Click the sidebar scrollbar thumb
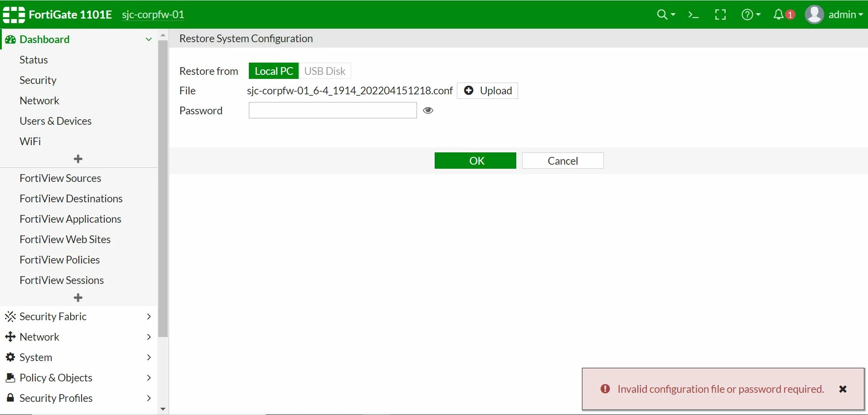This screenshot has width=868, height=415. coord(163,189)
